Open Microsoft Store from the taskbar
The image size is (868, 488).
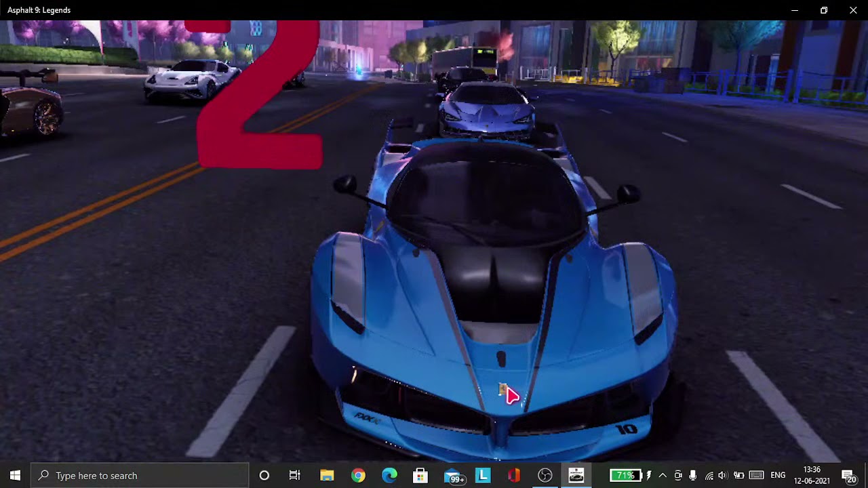point(420,476)
